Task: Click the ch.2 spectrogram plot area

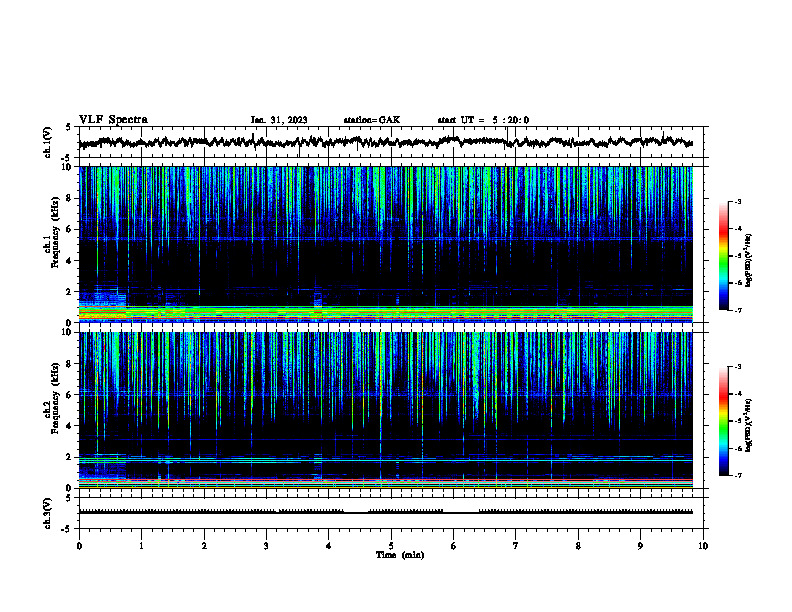Action: pos(391,410)
